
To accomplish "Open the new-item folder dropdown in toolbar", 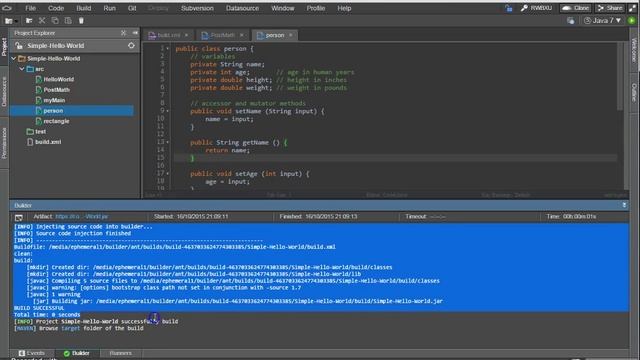I will [x=11, y=20].
